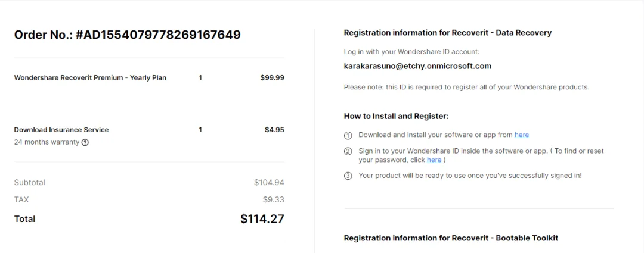Image resolution: width=644 pixels, height=253 pixels.
Task: Click the TAX $9.33 amount
Action: pos(274,199)
